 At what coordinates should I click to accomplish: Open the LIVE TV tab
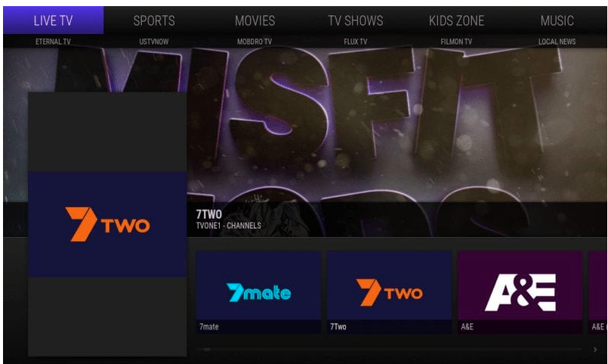53,20
